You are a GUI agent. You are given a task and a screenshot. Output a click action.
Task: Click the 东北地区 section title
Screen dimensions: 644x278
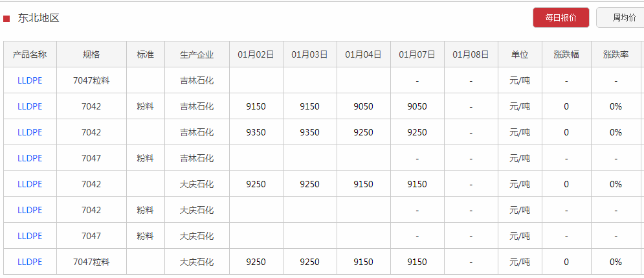(39, 18)
